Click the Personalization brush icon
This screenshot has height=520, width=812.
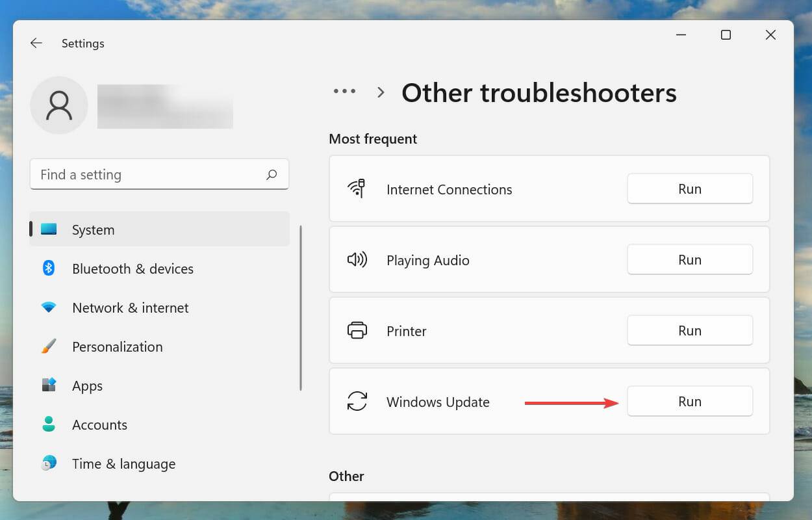(x=48, y=346)
